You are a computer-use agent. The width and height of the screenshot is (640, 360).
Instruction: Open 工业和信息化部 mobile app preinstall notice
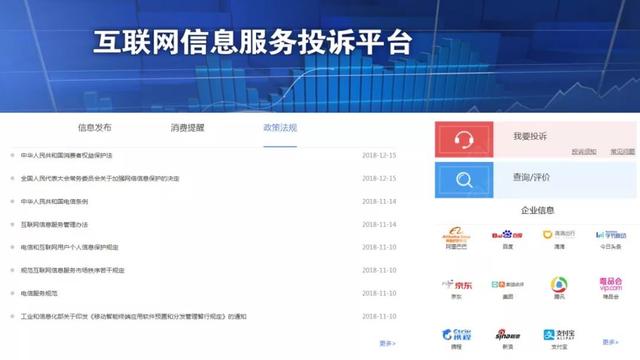pyautogui.click(x=134, y=316)
